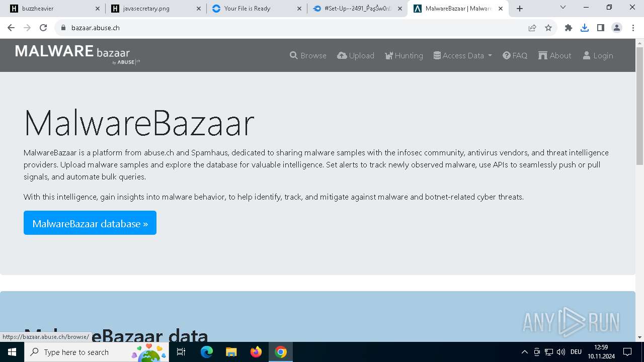Image resolution: width=644 pixels, height=362 pixels.
Task: Open the Hunting page
Action: coord(404,55)
